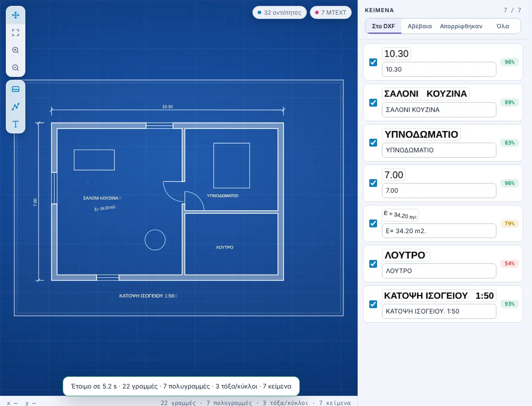Click the ΥΠΝΟΔΩΜΑΤΙΟ cropped thumbnail
Image resolution: width=532 pixels, height=406 pixels.
tap(421, 134)
